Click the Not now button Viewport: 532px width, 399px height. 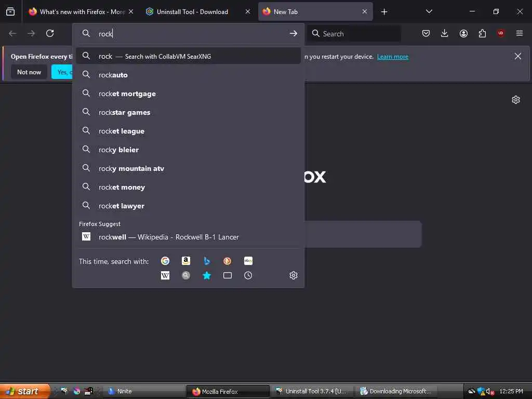click(29, 72)
